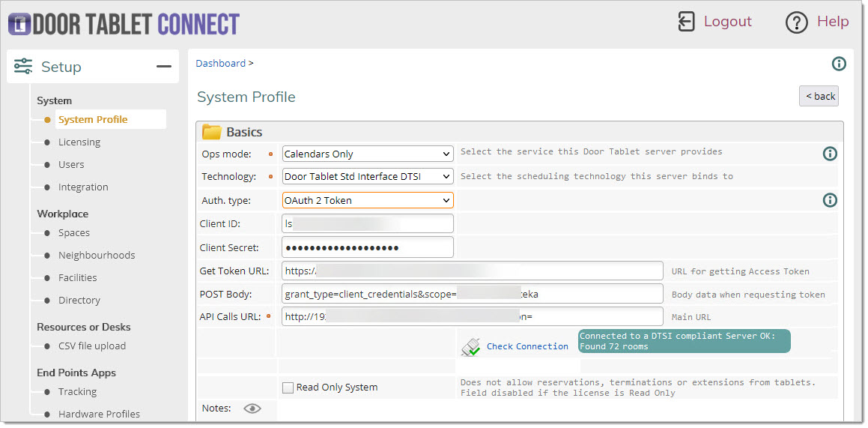
Task: Collapse the Setup menu section
Action: 164,67
